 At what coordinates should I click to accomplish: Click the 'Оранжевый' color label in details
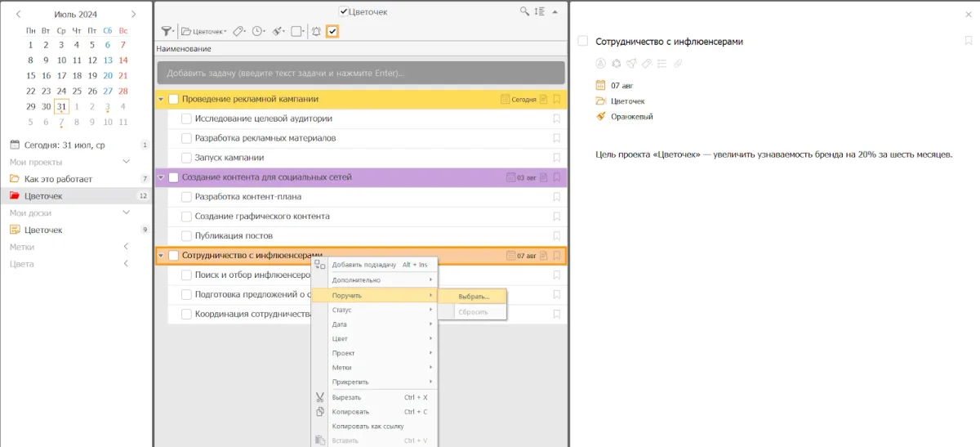coord(631,117)
